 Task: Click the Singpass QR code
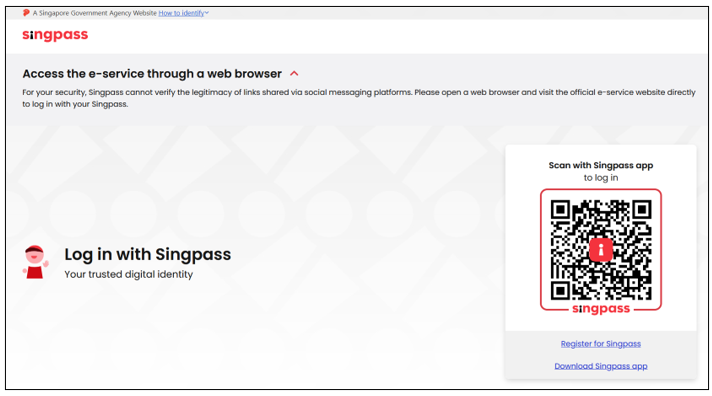(x=601, y=250)
